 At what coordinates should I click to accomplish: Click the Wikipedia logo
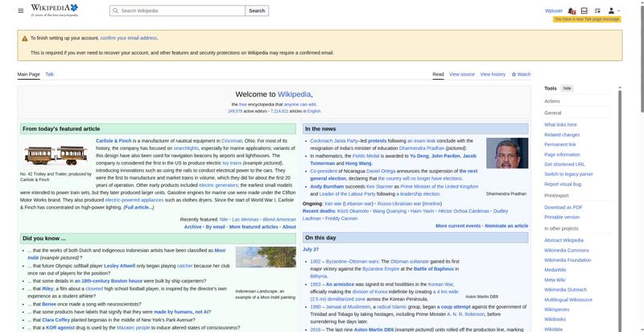pyautogui.click(x=55, y=10)
